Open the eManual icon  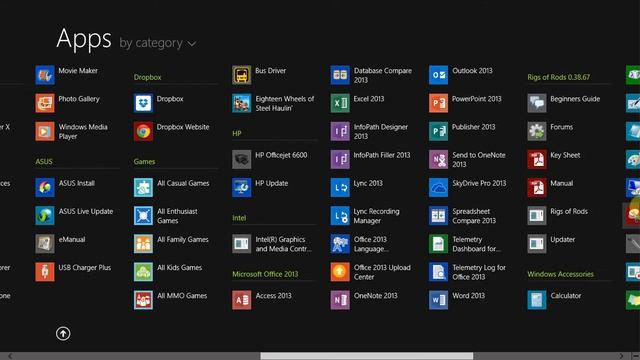(45, 244)
